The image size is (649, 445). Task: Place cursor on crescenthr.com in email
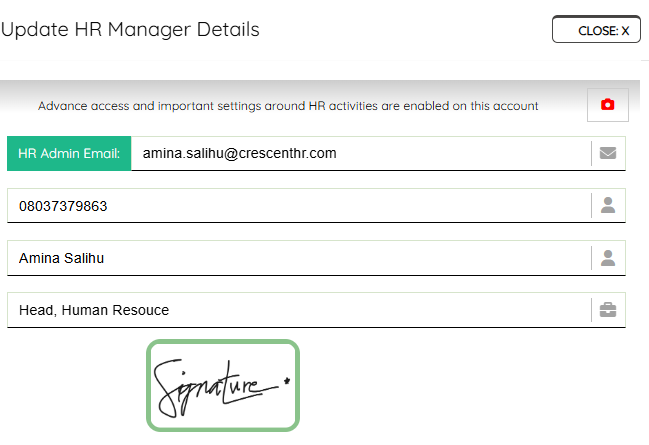[x=288, y=154]
